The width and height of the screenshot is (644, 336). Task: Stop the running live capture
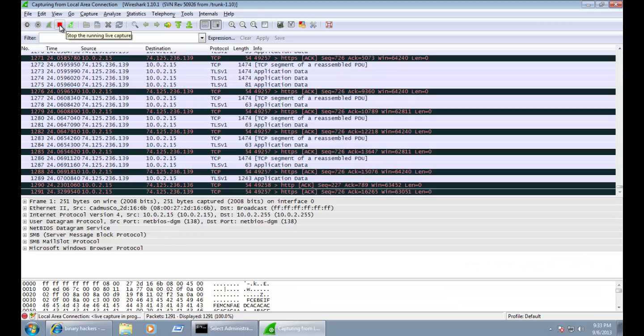(x=60, y=25)
